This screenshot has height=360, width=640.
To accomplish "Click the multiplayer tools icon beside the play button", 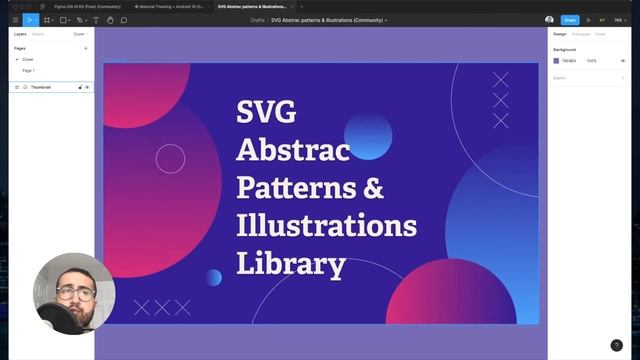I will tap(602, 20).
